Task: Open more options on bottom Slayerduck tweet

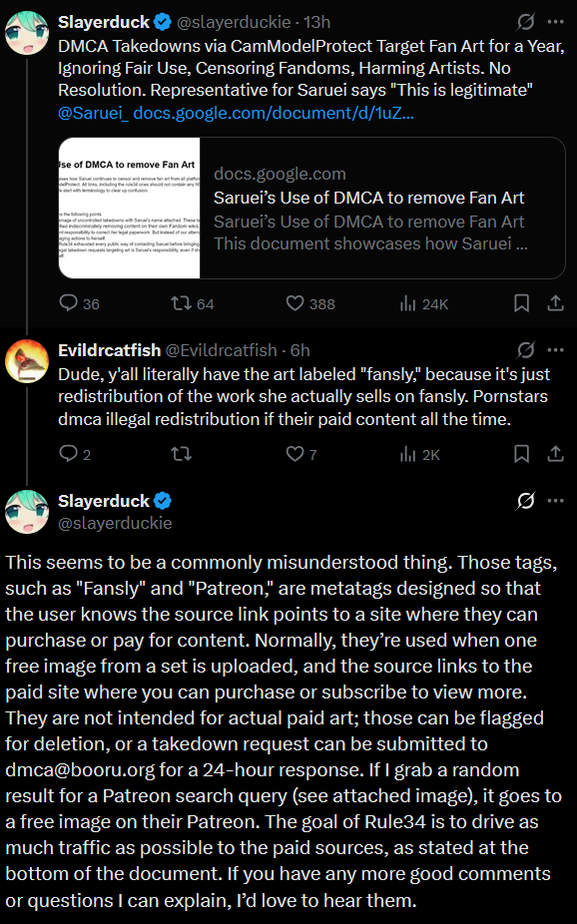Action: coord(555,501)
